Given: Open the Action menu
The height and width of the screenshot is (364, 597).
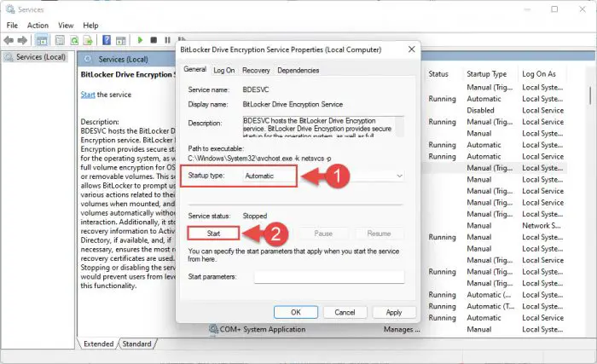Looking at the screenshot, I should click(38, 25).
